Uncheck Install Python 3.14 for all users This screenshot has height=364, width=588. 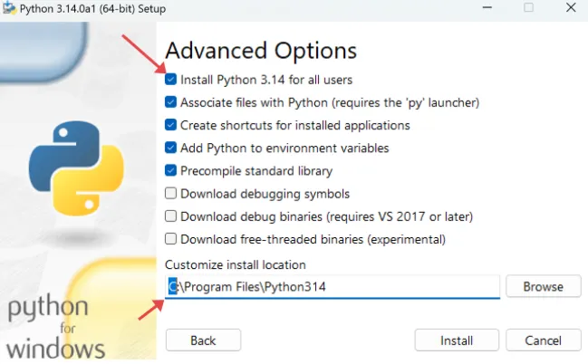[171, 80]
